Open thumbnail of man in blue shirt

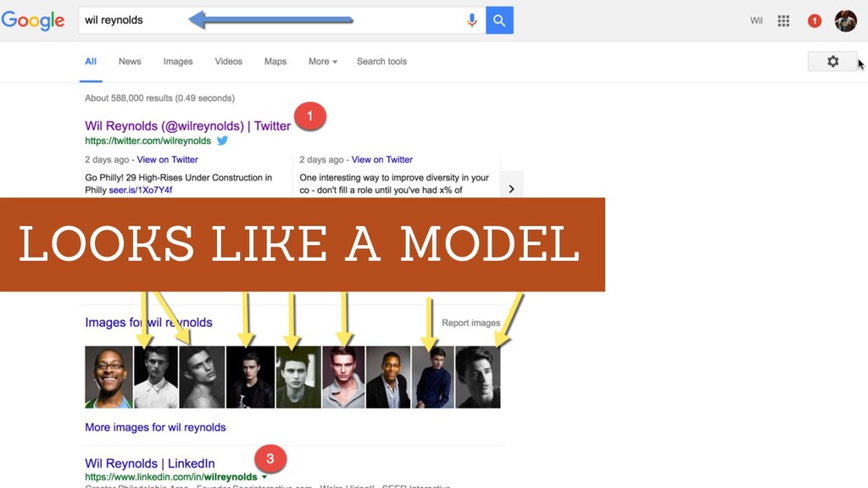433,377
